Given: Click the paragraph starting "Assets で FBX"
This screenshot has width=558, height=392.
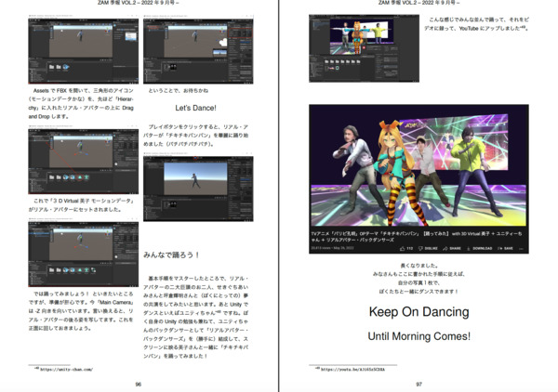Looking at the screenshot, I should tap(81, 103).
